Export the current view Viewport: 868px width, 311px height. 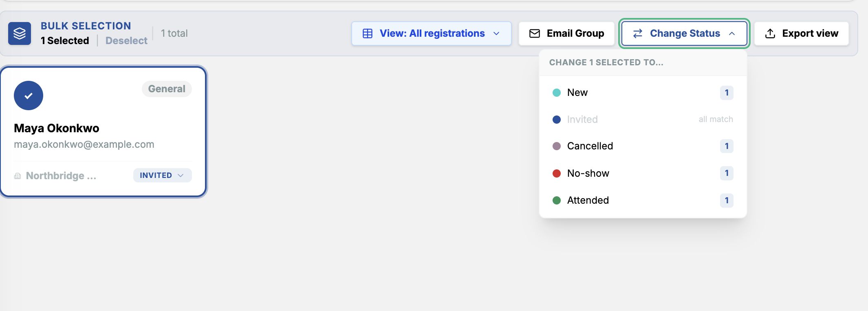(x=802, y=33)
